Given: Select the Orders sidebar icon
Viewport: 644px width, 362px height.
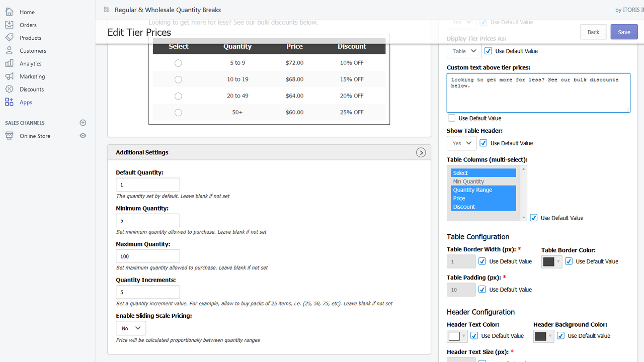Looking at the screenshot, I should pos(9,25).
